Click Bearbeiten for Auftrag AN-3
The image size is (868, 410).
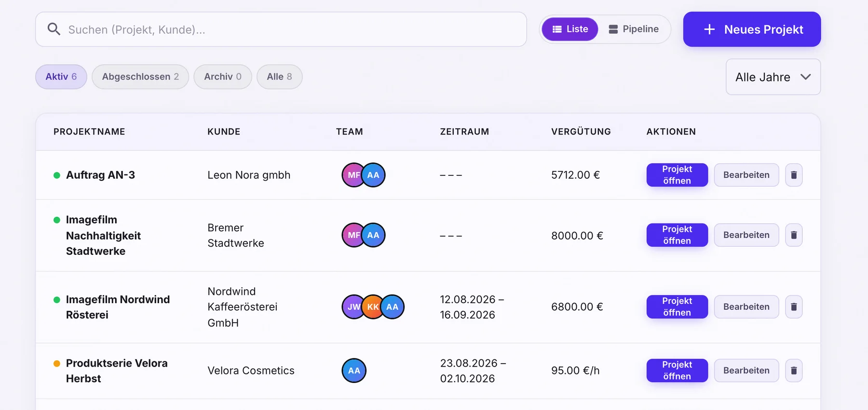[746, 175]
